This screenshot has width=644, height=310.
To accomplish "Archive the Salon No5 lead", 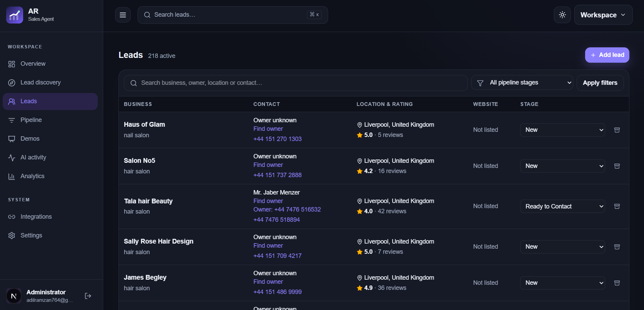I will 617,166.
